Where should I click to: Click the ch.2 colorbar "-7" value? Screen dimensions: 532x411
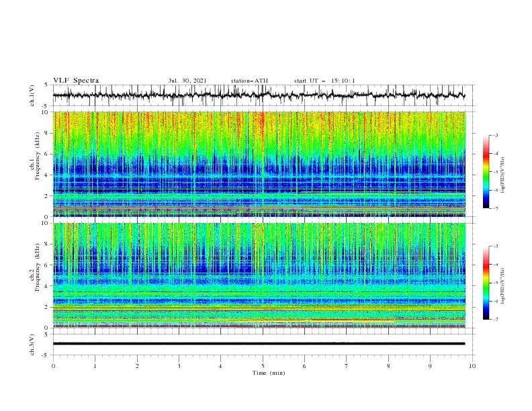pyautogui.click(x=496, y=320)
